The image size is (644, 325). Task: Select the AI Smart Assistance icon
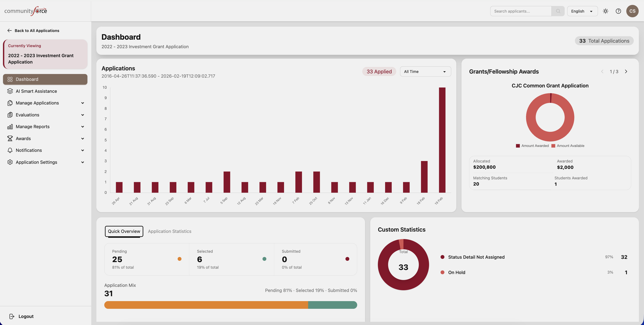[10, 91]
